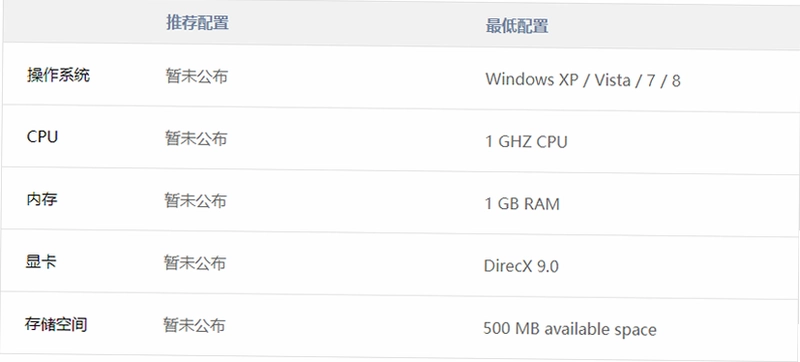Select the 存储空间 row label
This screenshot has height=362, width=800.
pyautogui.click(x=56, y=324)
